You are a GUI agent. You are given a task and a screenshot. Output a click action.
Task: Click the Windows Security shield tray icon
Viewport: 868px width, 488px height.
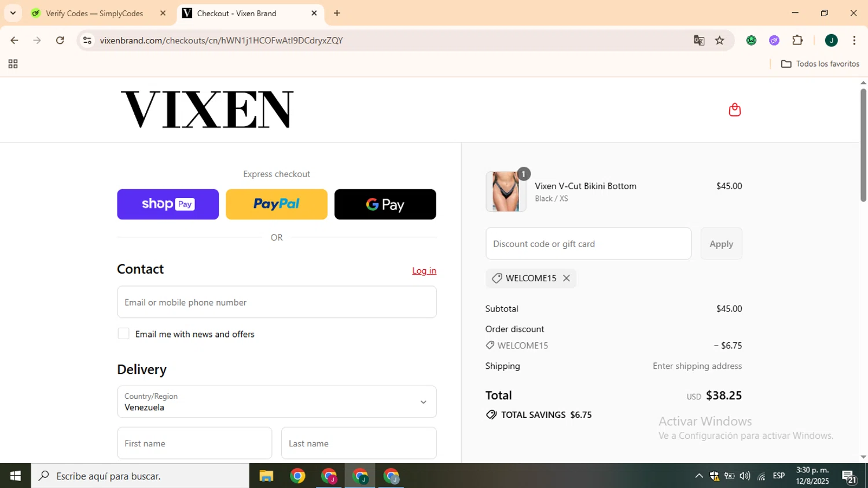click(x=715, y=476)
